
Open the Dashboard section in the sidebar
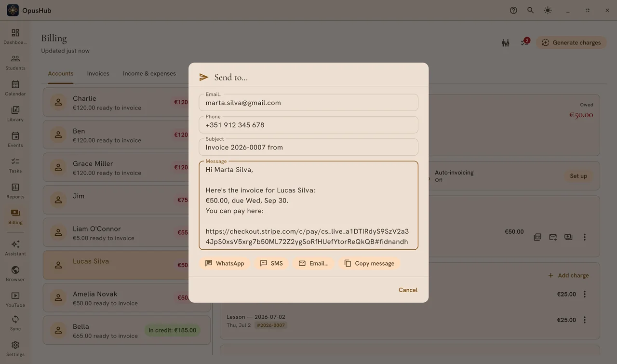tap(15, 36)
